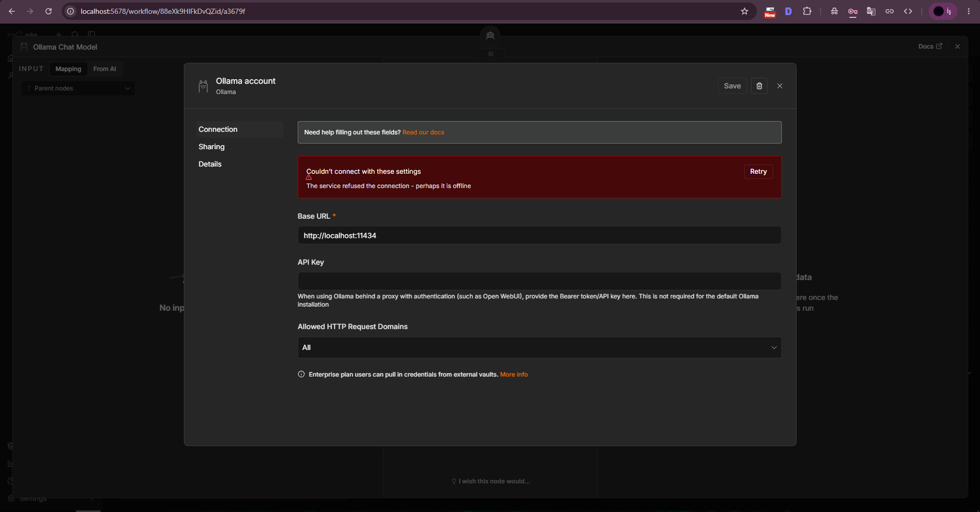
Task: Reload the current page
Action: pyautogui.click(x=49, y=11)
